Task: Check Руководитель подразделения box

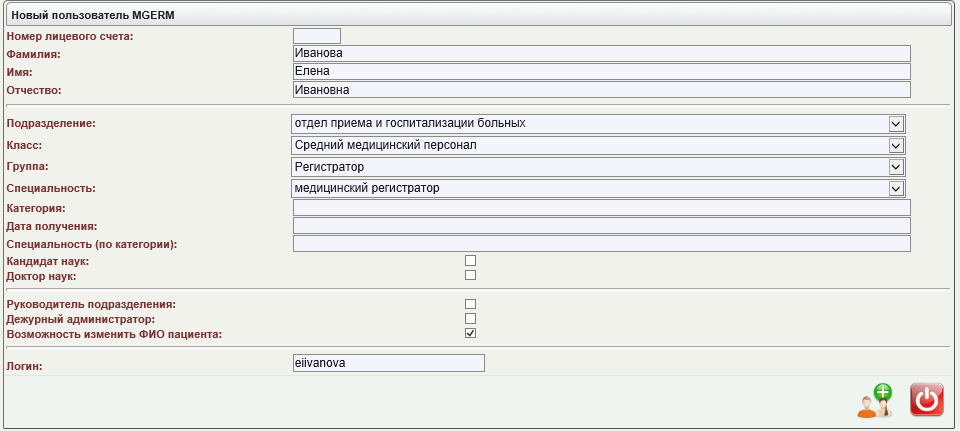Action: [x=470, y=304]
